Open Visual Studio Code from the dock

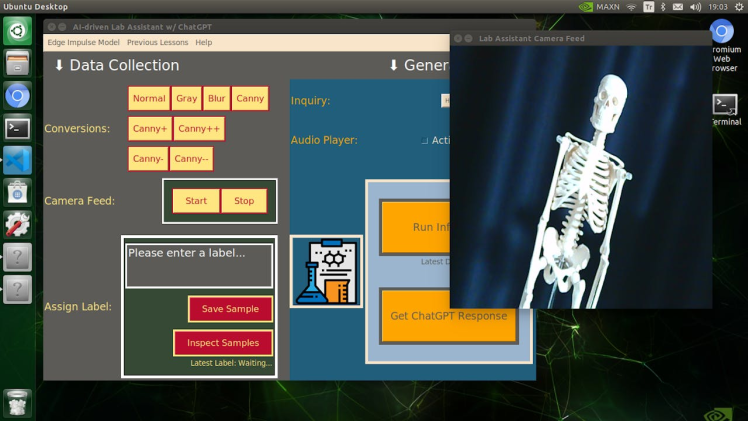pyautogui.click(x=18, y=161)
